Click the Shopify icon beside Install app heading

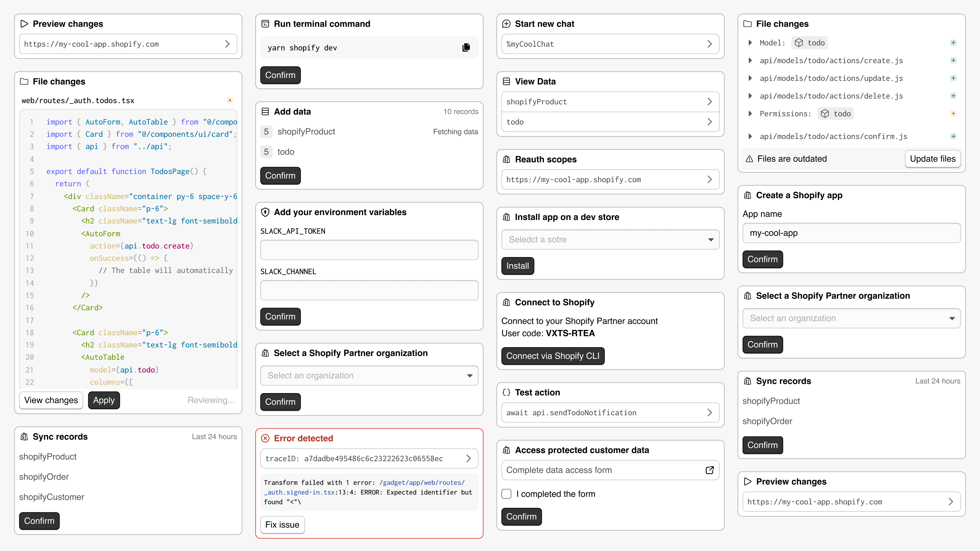pyautogui.click(x=506, y=217)
